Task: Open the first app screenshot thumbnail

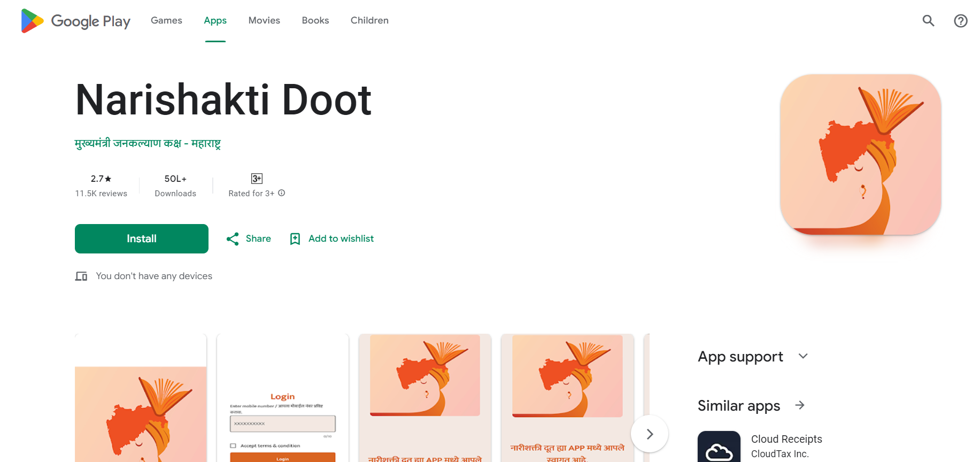Action: [x=141, y=398]
